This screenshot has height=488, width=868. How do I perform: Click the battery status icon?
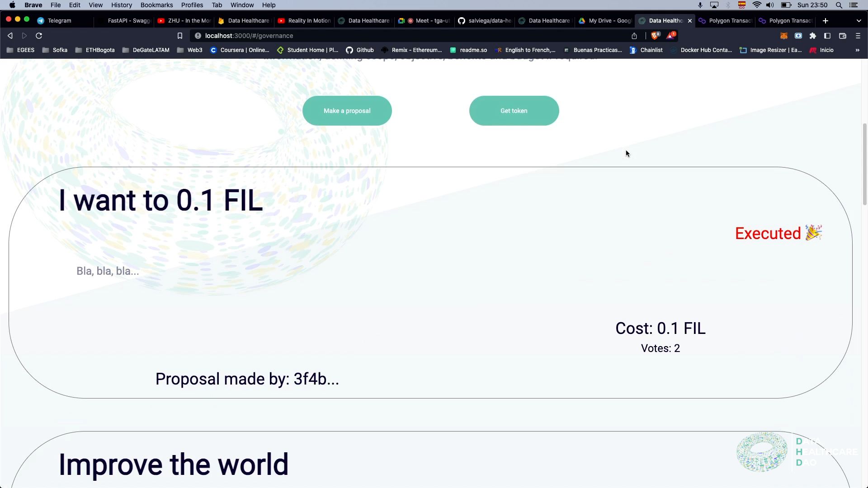(x=786, y=5)
